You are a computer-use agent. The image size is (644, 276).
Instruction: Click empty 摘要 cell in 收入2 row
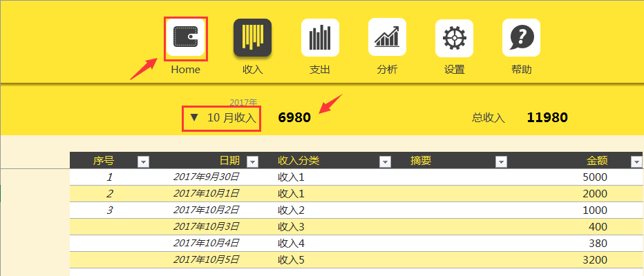tap(449, 210)
